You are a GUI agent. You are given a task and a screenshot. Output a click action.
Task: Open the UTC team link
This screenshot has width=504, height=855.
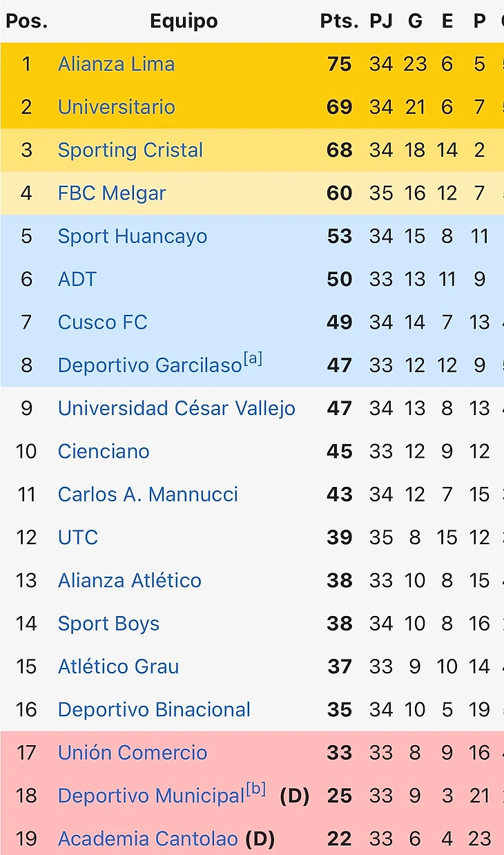point(78,537)
